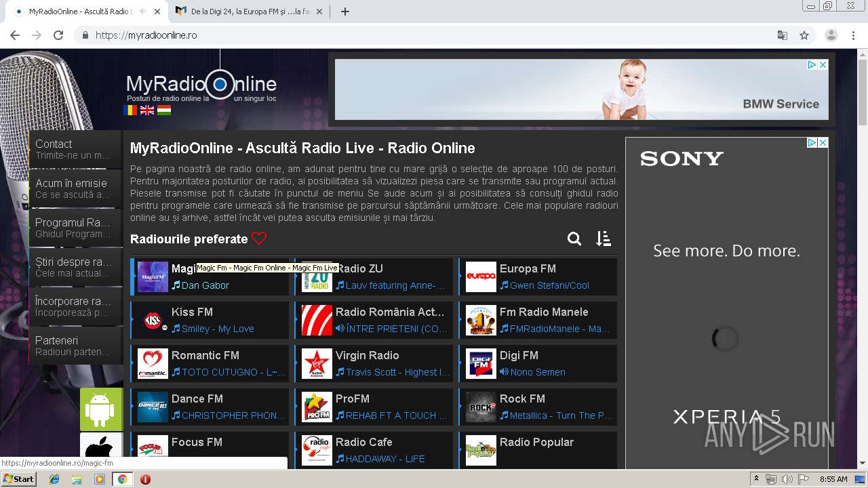
Task: Open the BMW Service baby banner ad
Action: 581,89
